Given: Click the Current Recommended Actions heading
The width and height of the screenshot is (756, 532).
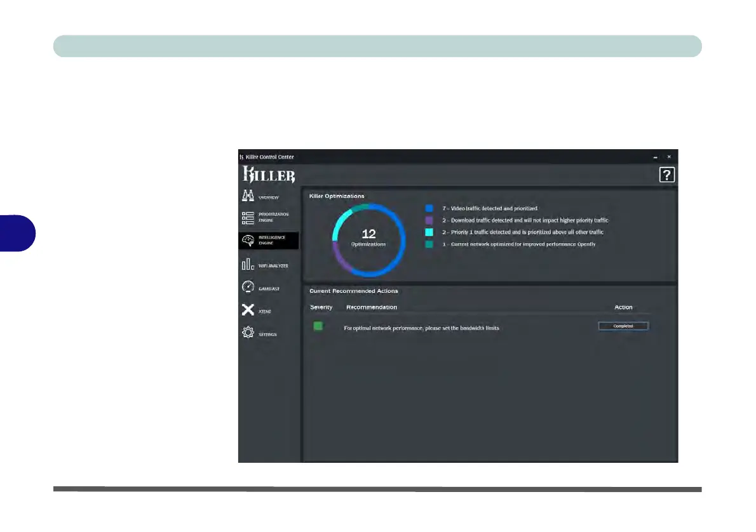Looking at the screenshot, I should click(354, 291).
